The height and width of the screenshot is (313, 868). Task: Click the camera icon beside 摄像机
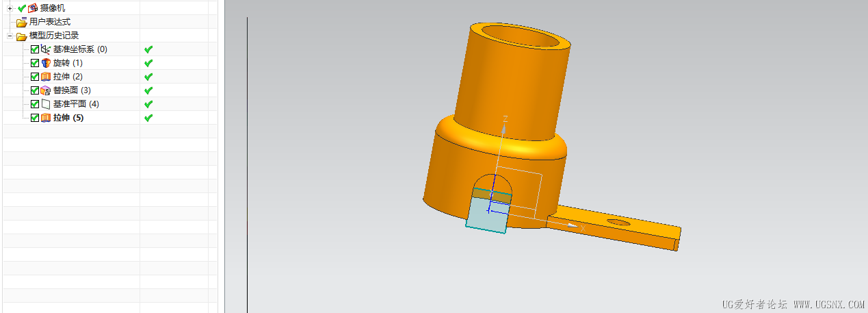click(x=33, y=8)
